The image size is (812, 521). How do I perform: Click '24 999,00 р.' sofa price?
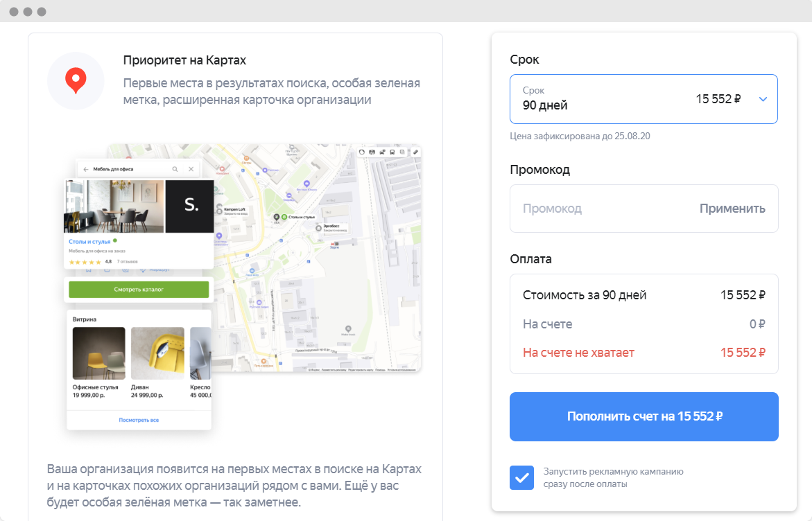(x=147, y=396)
